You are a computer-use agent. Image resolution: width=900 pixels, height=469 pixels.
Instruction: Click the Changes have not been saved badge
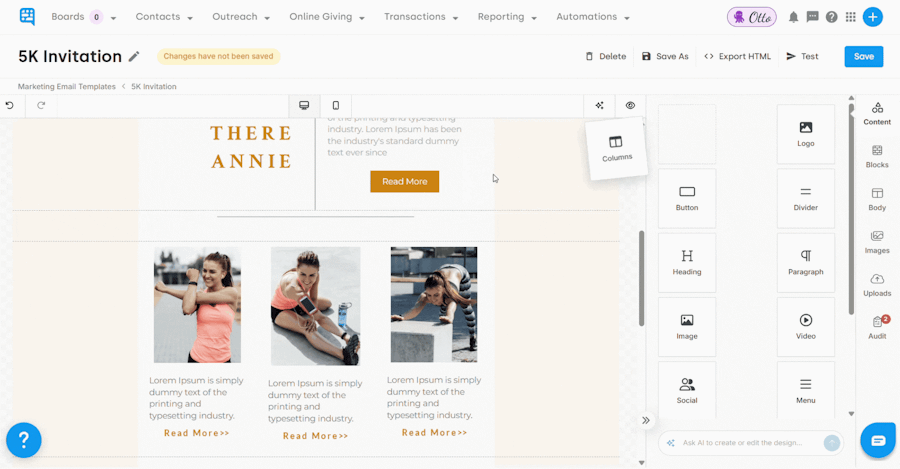tap(218, 56)
